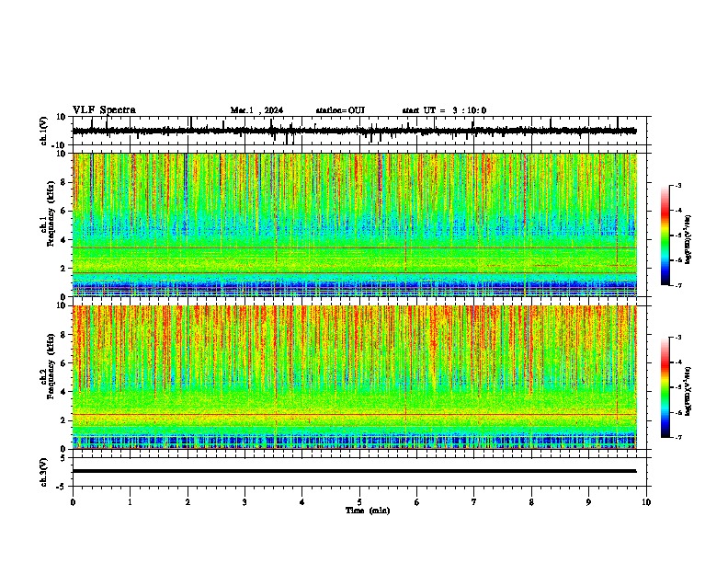Viewport: 728px width, 563px height.
Task: Click the red line near 3.4 kHz in ch.1
Action: click(355, 247)
